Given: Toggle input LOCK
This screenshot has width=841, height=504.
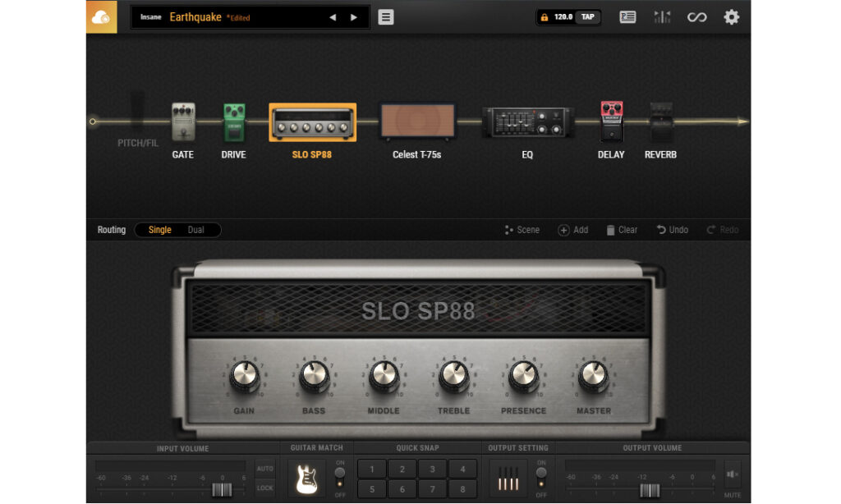Looking at the screenshot, I should 265,488.
